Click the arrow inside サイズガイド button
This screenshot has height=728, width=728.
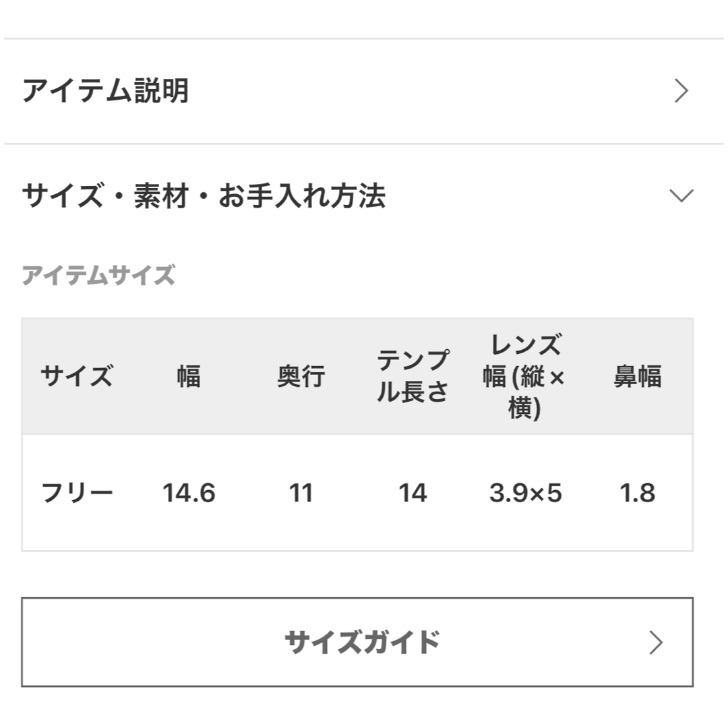click(656, 642)
